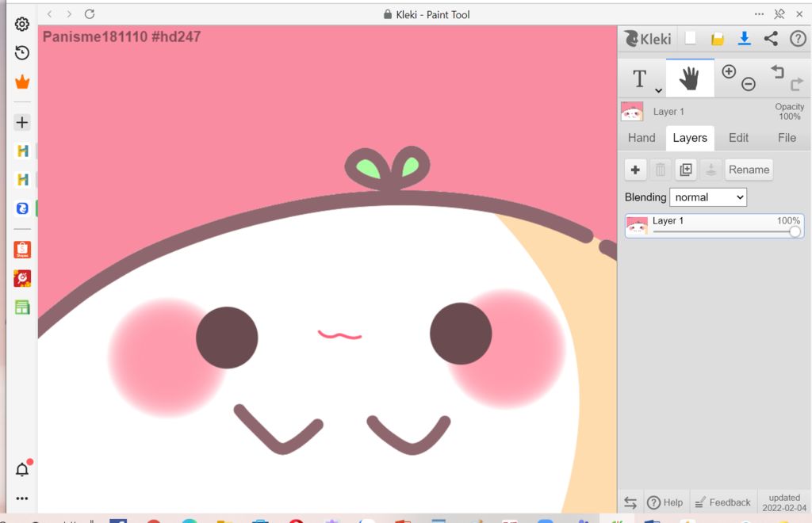
Task: Select the Hand tool
Action: click(x=690, y=78)
